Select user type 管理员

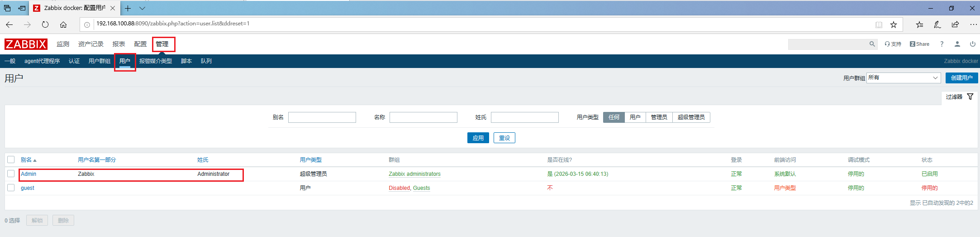pyautogui.click(x=659, y=117)
